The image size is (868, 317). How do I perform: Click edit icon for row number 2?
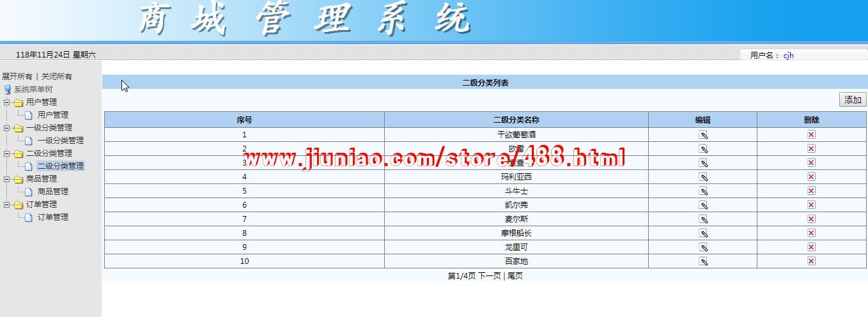click(703, 148)
